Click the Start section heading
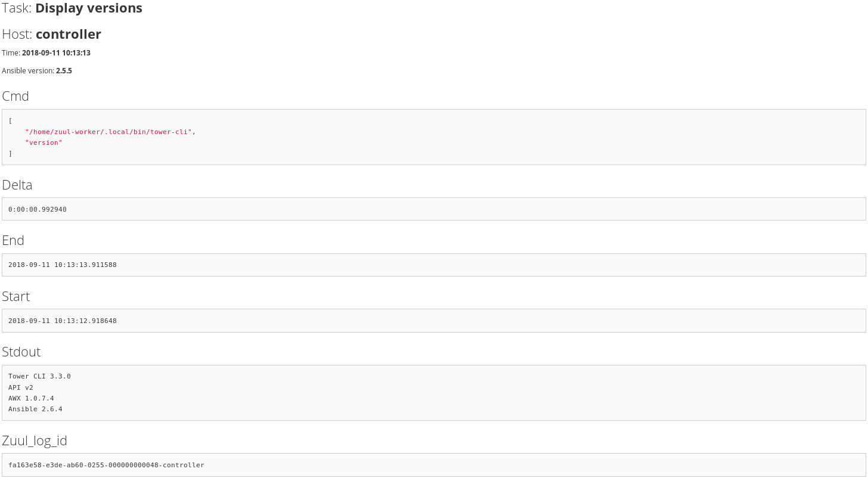This screenshot has width=868, height=481. pyautogui.click(x=16, y=297)
